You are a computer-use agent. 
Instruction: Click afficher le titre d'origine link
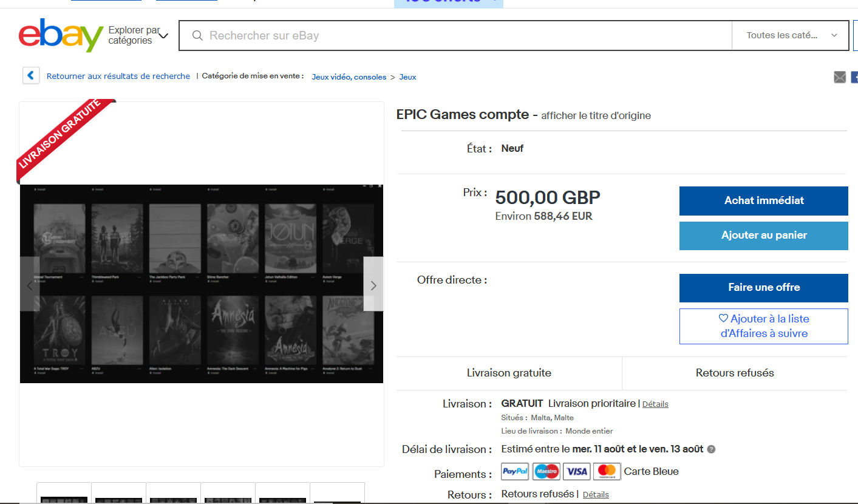pos(596,115)
